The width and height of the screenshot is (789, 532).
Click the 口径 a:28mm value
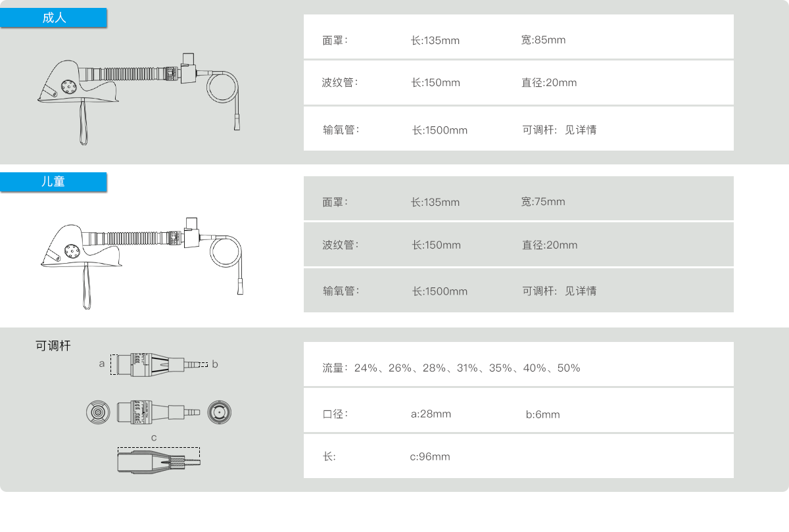tap(431, 414)
